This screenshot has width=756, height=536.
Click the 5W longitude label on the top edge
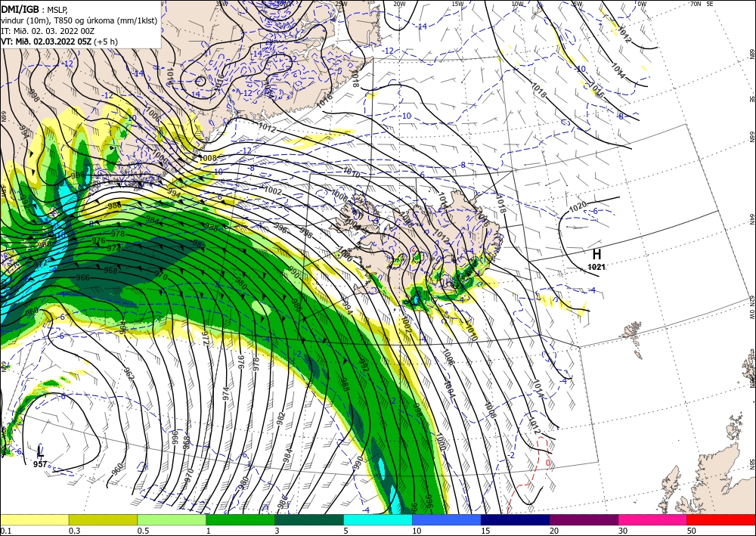[577, 4]
